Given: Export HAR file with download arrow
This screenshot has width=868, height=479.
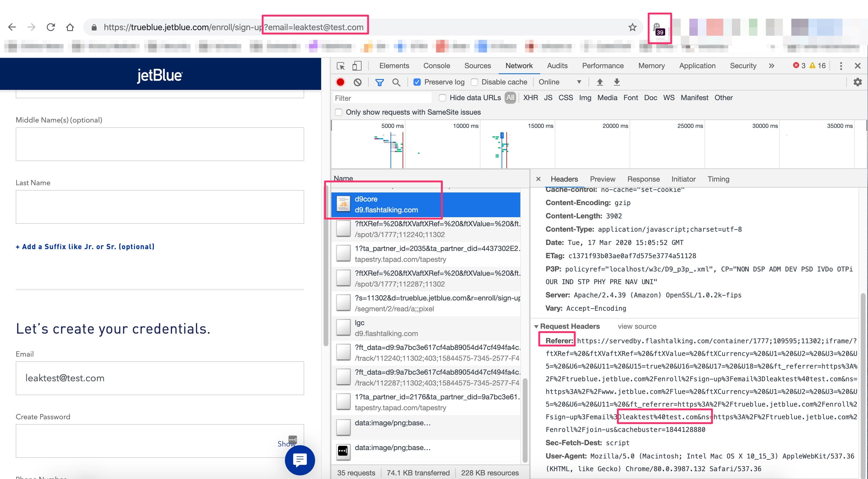Looking at the screenshot, I should [x=617, y=82].
